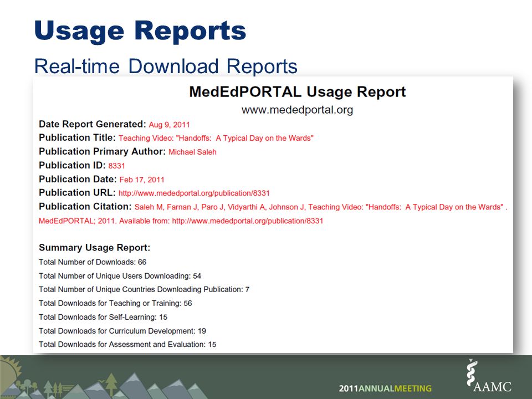The image size is (532, 399).
Task: Select the 'Real-time Download Reports' subtitle
Action: tap(166, 66)
